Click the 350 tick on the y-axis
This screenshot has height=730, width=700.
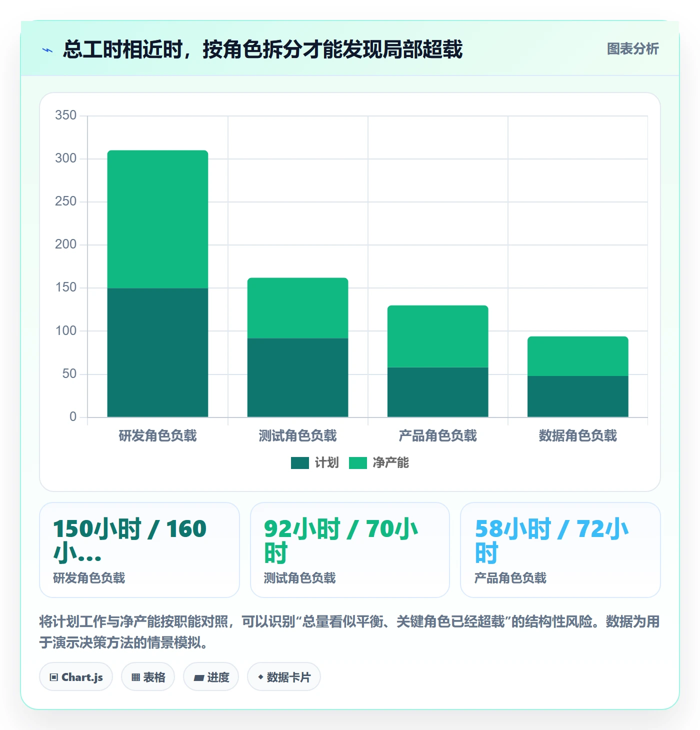point(66,115)
